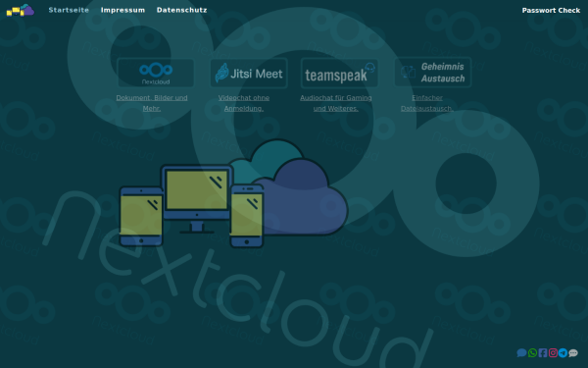Open the Instagram icon
The image size is (588, 368).
pos(553,353)
